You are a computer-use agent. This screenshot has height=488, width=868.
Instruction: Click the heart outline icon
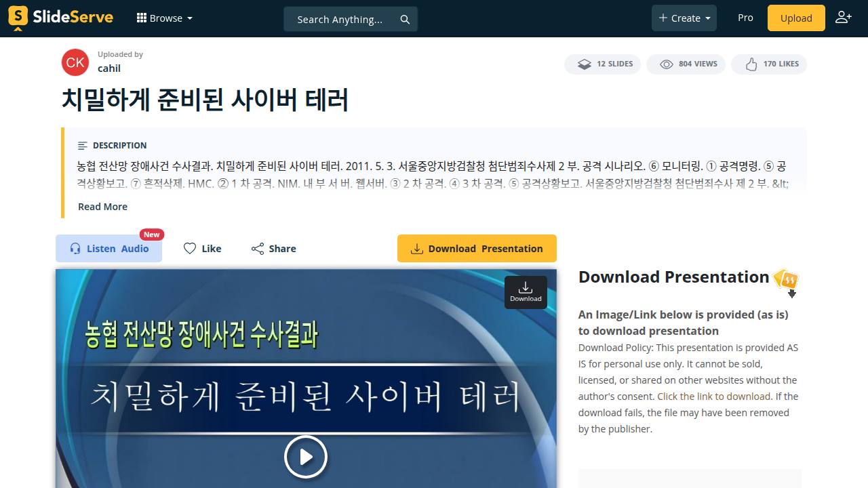tap(190, 249)
